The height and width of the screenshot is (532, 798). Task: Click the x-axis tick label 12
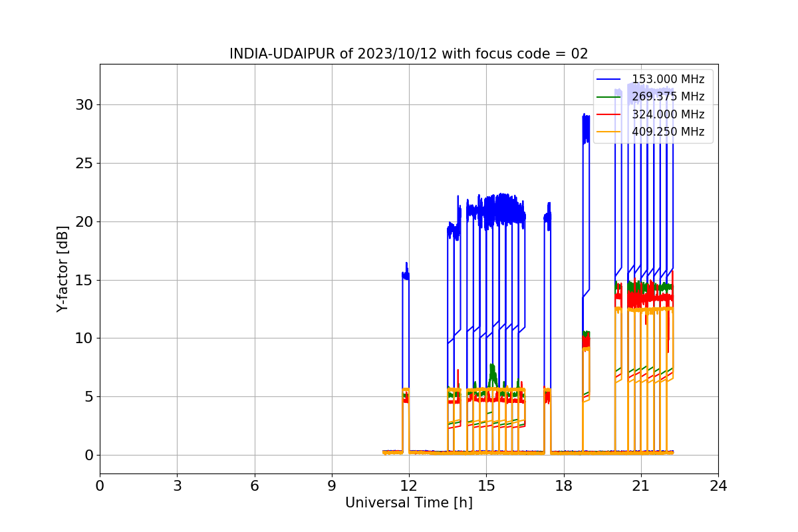pos(409,485)
